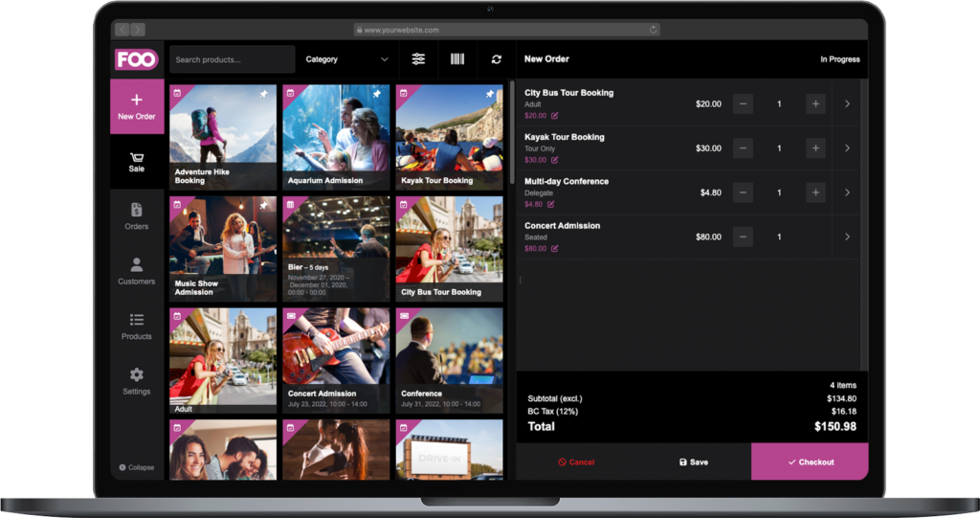Select Adventure Hike Booking product

click(223, 137)
